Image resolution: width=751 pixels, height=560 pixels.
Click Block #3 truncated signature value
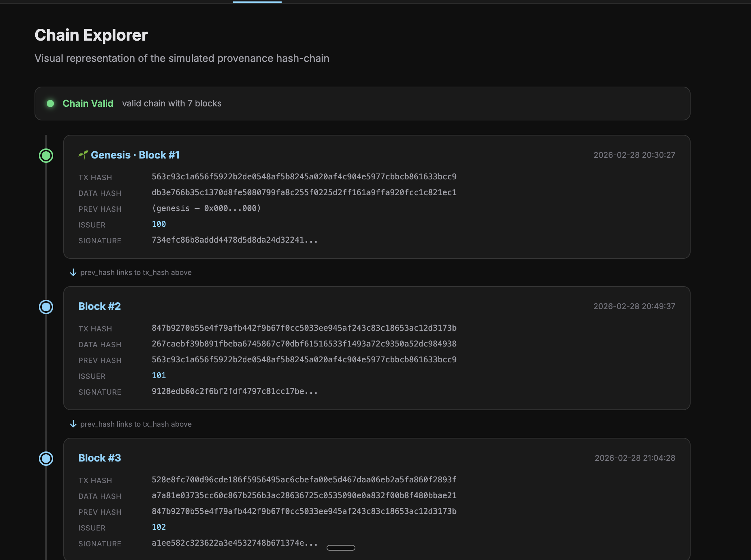click(x=235, y=543)
